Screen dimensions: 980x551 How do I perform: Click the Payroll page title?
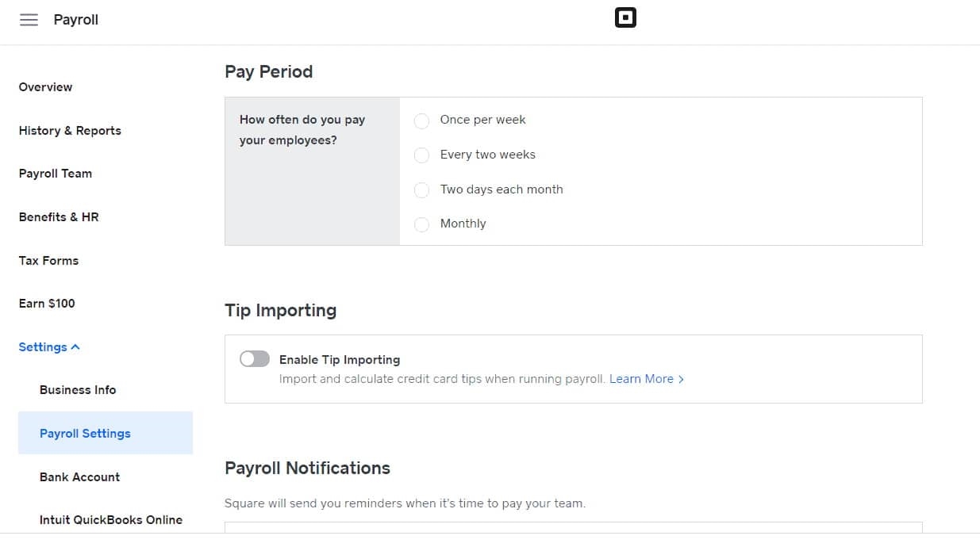[x=76, y=20]
